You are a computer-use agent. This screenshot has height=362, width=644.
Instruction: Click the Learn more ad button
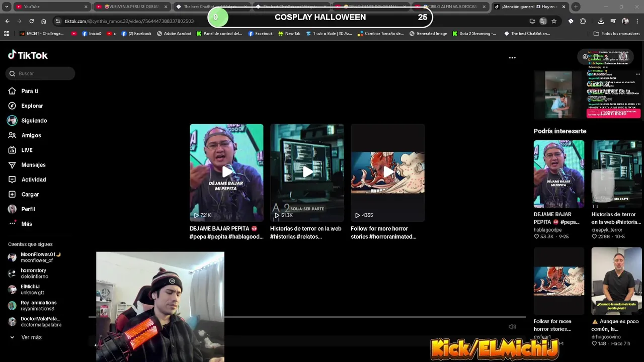[x=613, y=113]
